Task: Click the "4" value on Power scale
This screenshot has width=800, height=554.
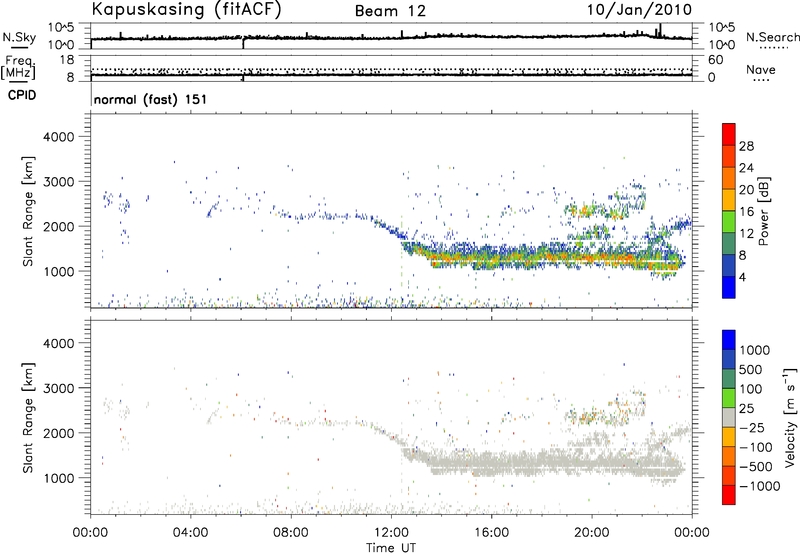Action: 743,277
